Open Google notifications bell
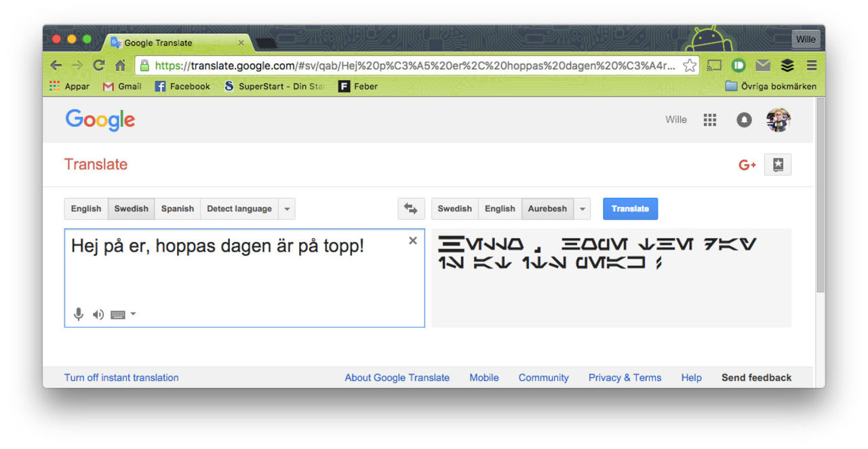Viewport: 868px width, 449px height. point(743,119)
